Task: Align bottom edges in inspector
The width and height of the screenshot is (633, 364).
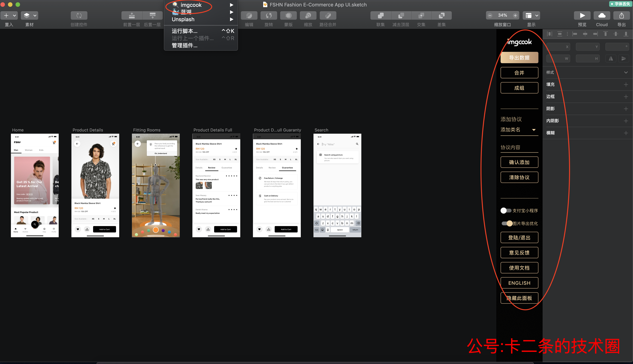Action: click(x=626, y=34)
